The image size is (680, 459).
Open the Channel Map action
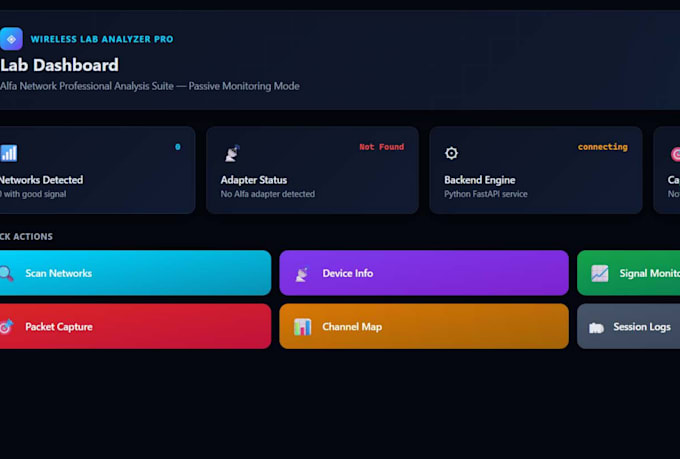424,326
